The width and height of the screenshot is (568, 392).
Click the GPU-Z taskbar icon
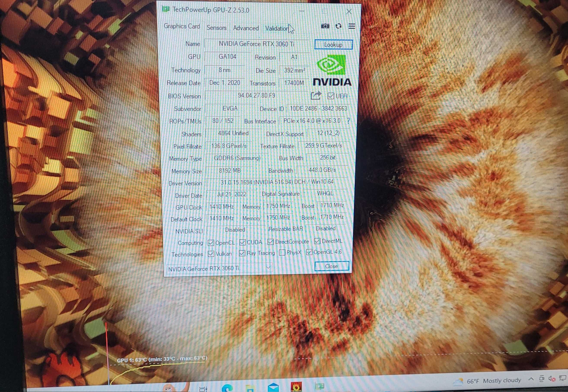coord(319,386)
